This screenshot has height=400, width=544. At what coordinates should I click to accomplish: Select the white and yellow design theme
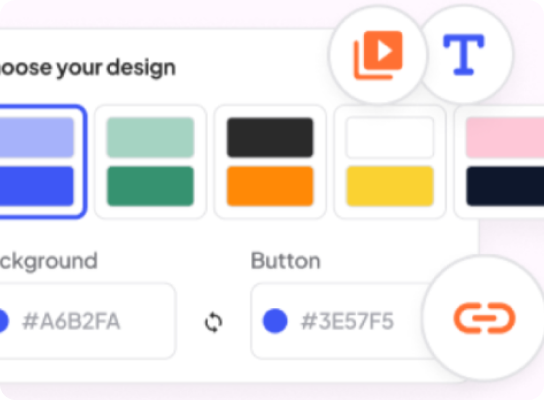pyautogui.click(x=390, y=162)
